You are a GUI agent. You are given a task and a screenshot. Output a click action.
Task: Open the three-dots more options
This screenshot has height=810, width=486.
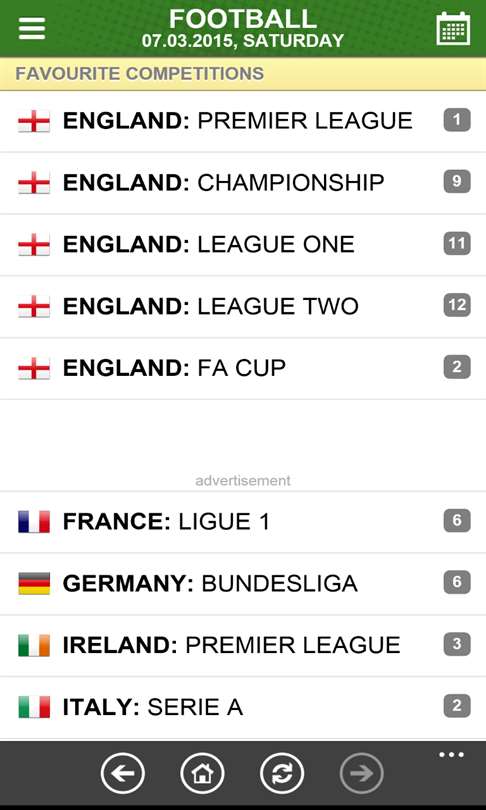451,755
